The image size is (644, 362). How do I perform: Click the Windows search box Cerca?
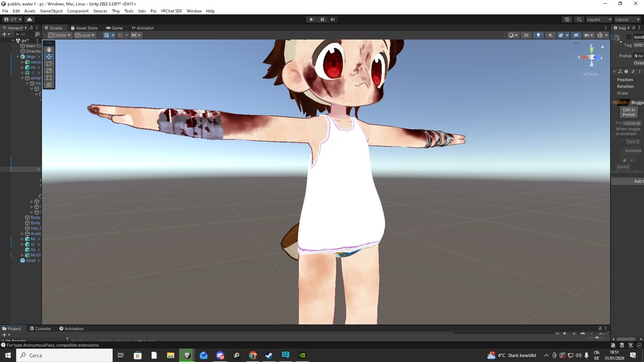64,356
